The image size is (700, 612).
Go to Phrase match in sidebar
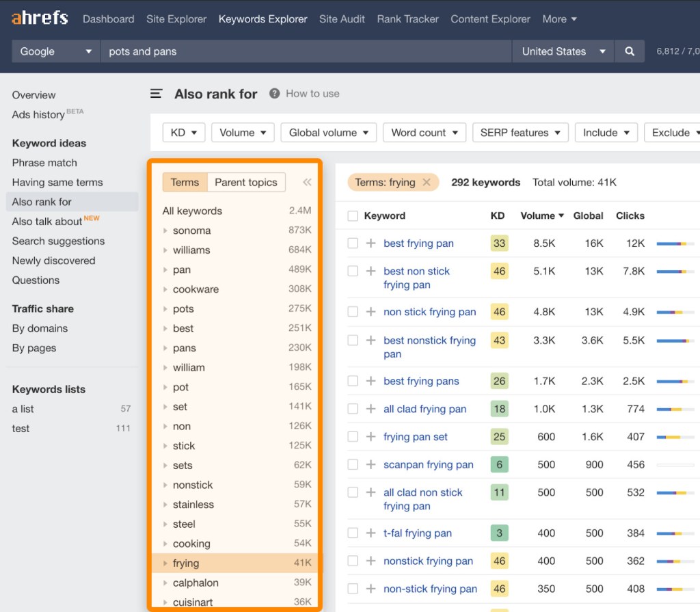click(44, 163)
